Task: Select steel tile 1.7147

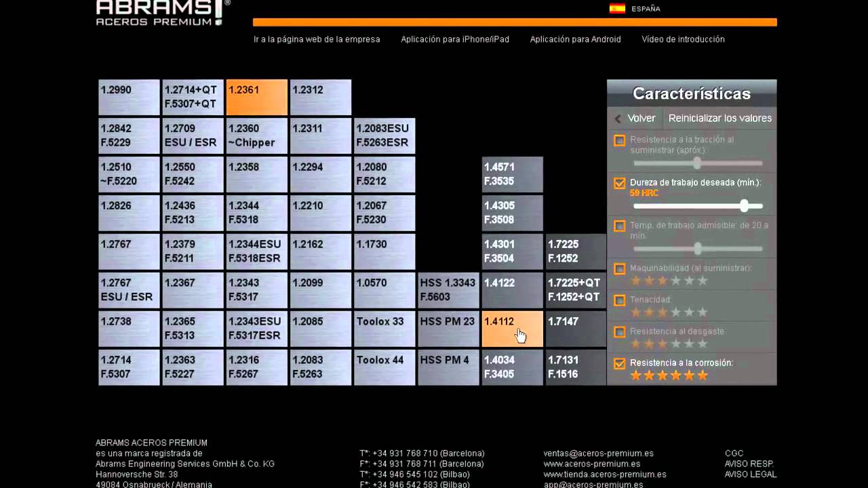Action: (x=576, y=329)
